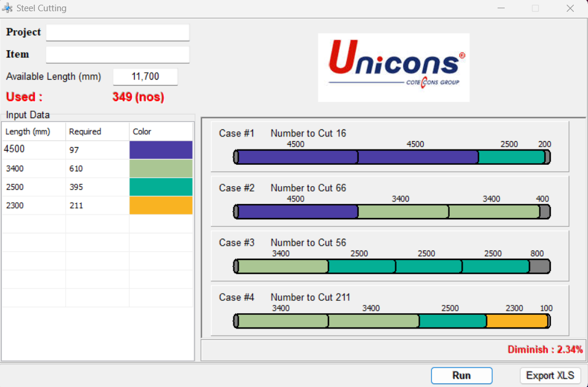Click the Case #4 label
588x387 pixels.
tap(236, 298)
